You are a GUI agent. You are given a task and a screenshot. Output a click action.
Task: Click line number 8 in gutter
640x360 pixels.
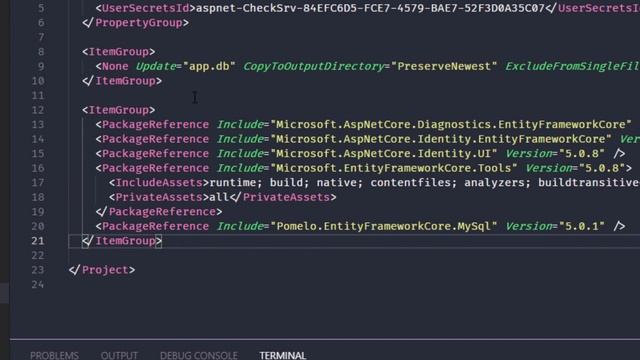pos(41,52)
